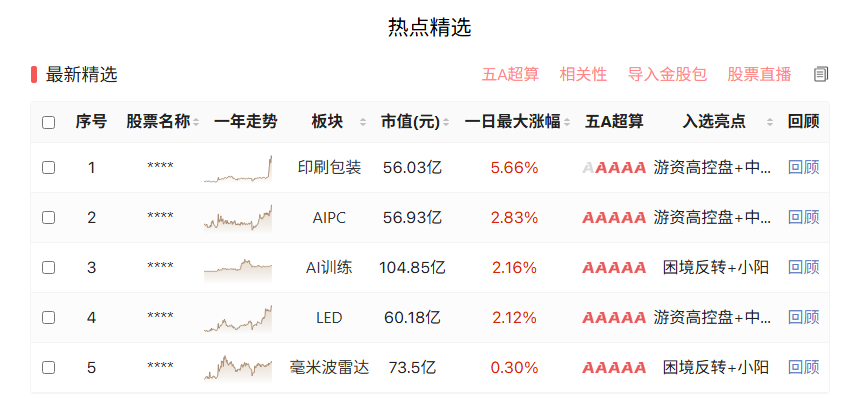The height and width of the screenshot is (403, 850).
Task: Select the 印刷包装 sector cell
Action: click(330, 168)
